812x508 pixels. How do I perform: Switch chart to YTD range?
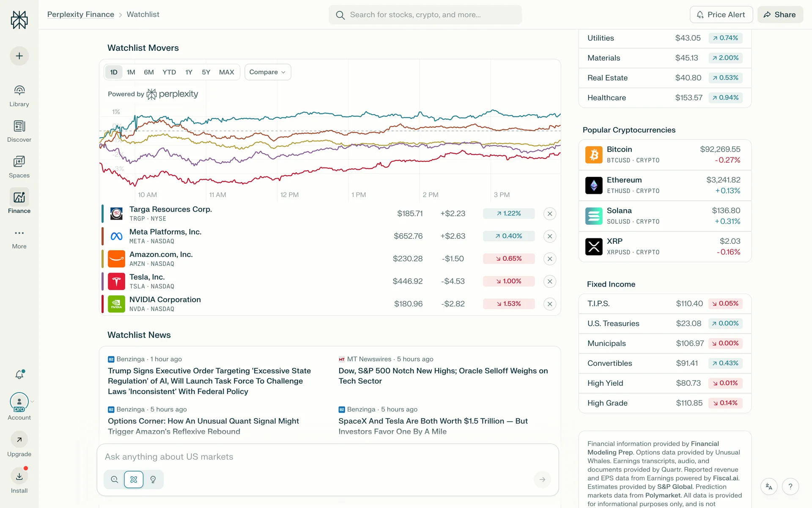[x=169, y=72]
